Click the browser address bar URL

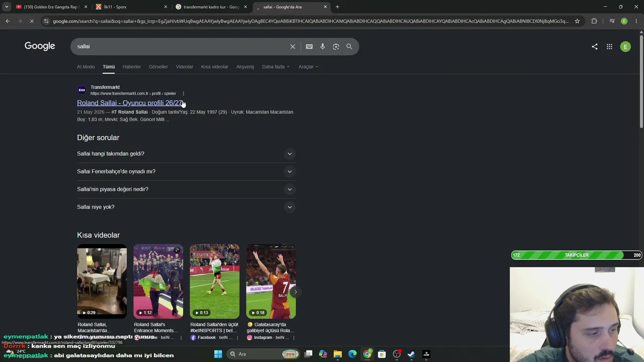coord(310,21)
